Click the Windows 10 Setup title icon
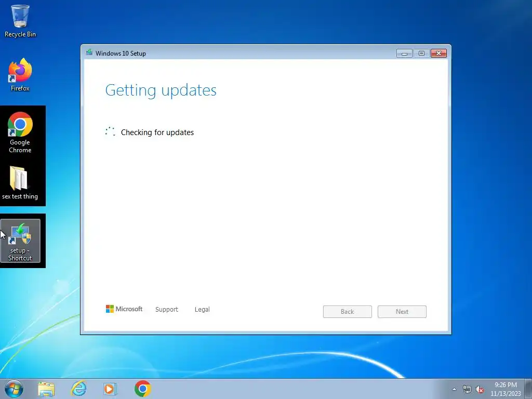 89,52
